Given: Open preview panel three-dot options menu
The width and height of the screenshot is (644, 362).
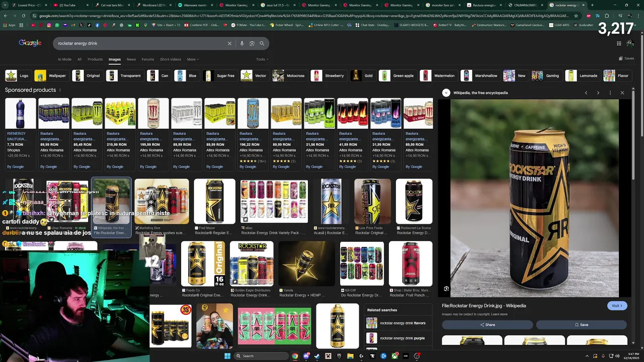Looking at the screenshot, I should pos(610,93).
